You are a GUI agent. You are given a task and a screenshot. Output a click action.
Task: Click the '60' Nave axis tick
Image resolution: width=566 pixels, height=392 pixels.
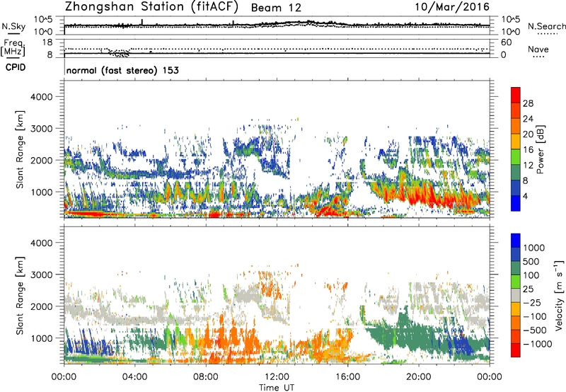click(x=507, y=42)
